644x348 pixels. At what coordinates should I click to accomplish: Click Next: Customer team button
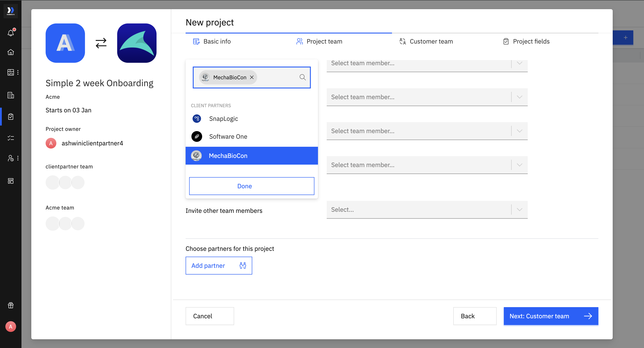pyautogui.click(x=551, y=316)
